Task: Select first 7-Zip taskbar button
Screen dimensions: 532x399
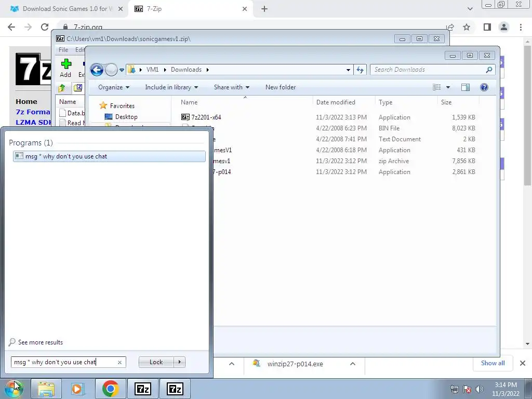Action: 142,389
